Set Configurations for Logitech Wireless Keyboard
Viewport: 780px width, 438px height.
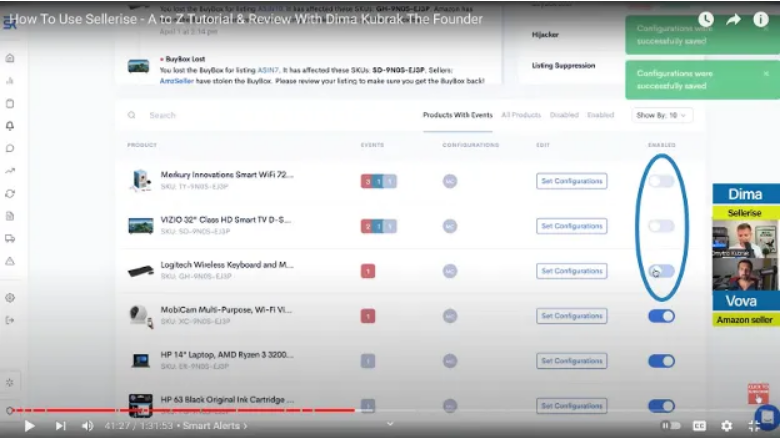(x=572, y=271)
